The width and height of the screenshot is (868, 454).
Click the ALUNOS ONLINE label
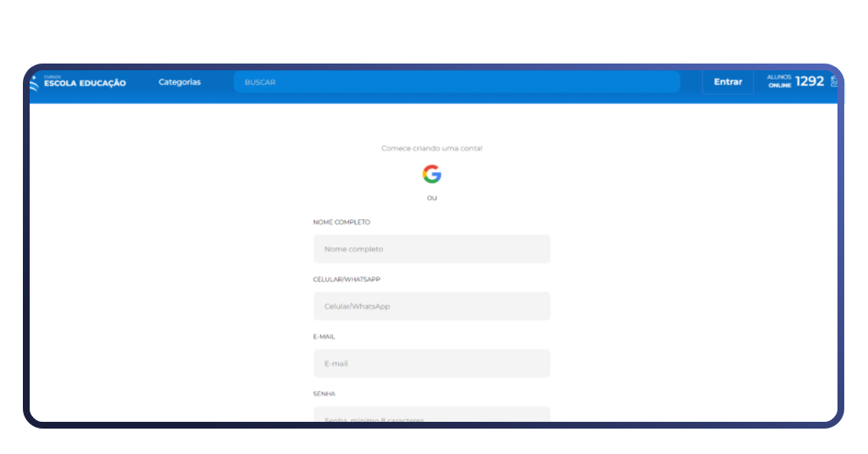click(x=779, y=81)
